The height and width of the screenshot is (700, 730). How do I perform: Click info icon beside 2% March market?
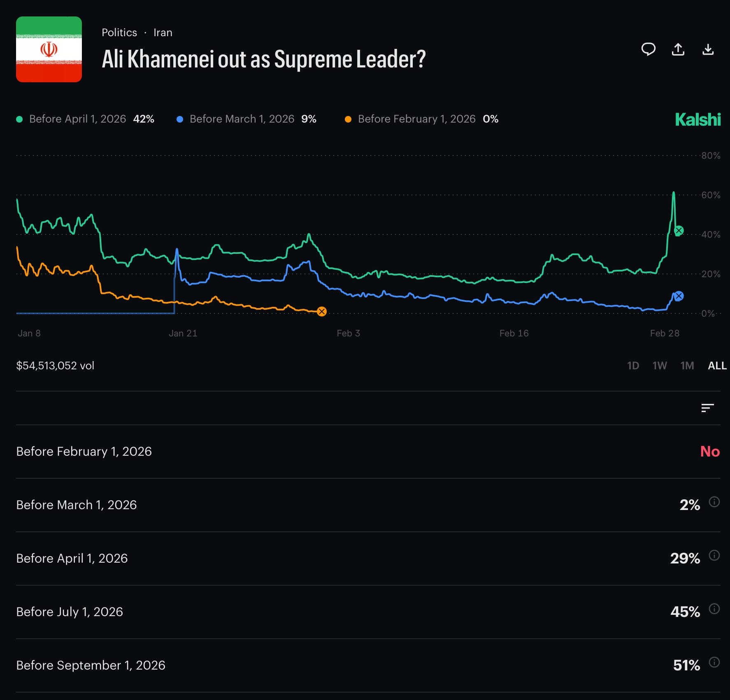point(714,502)
